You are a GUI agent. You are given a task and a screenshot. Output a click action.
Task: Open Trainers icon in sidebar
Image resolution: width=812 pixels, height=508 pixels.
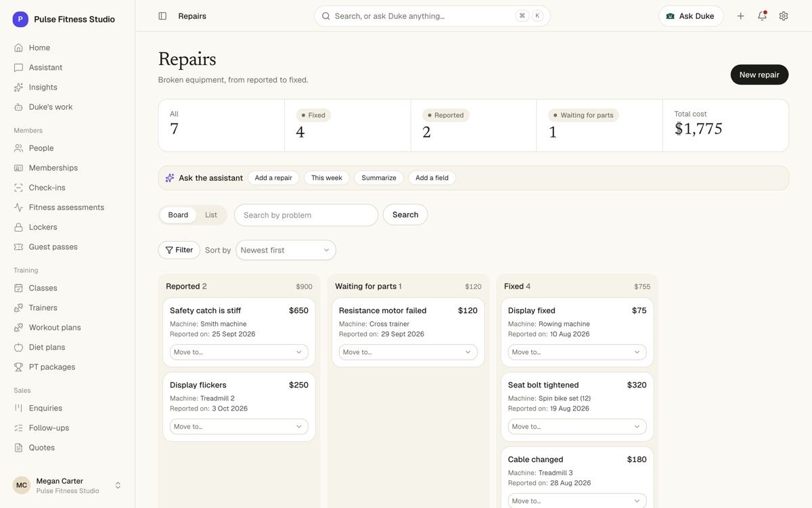[18, 308]
